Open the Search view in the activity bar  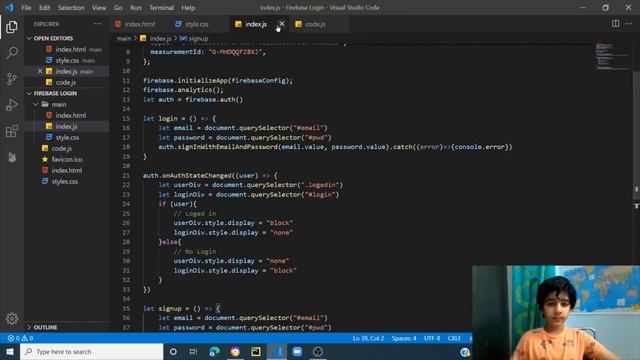click(x=12, y=53)
